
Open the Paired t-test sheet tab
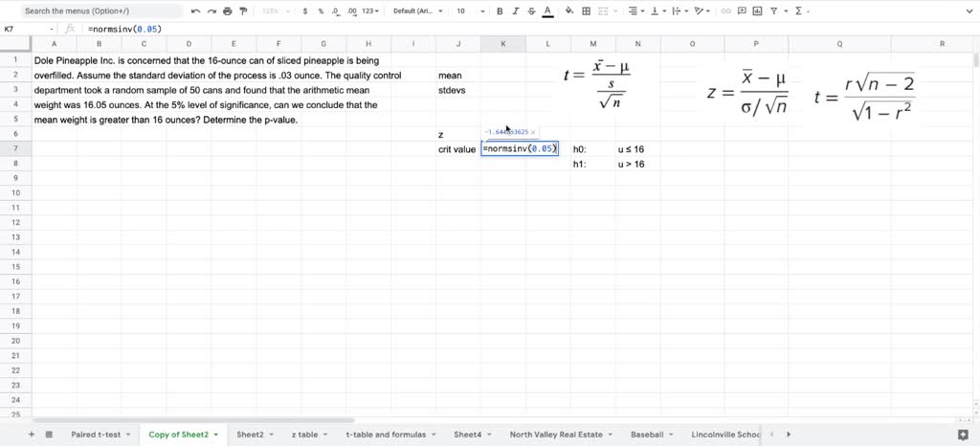(96, 435)
